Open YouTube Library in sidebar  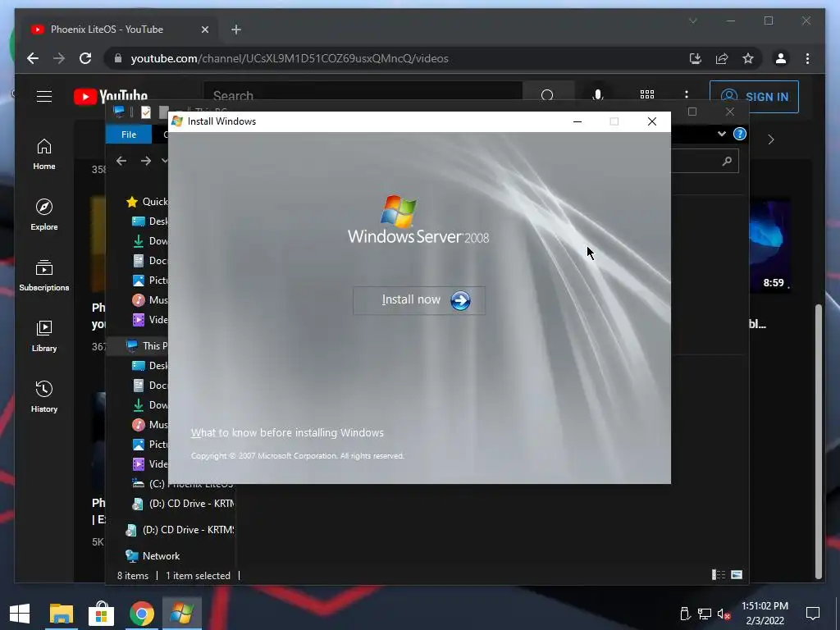[x=44, y=336]
